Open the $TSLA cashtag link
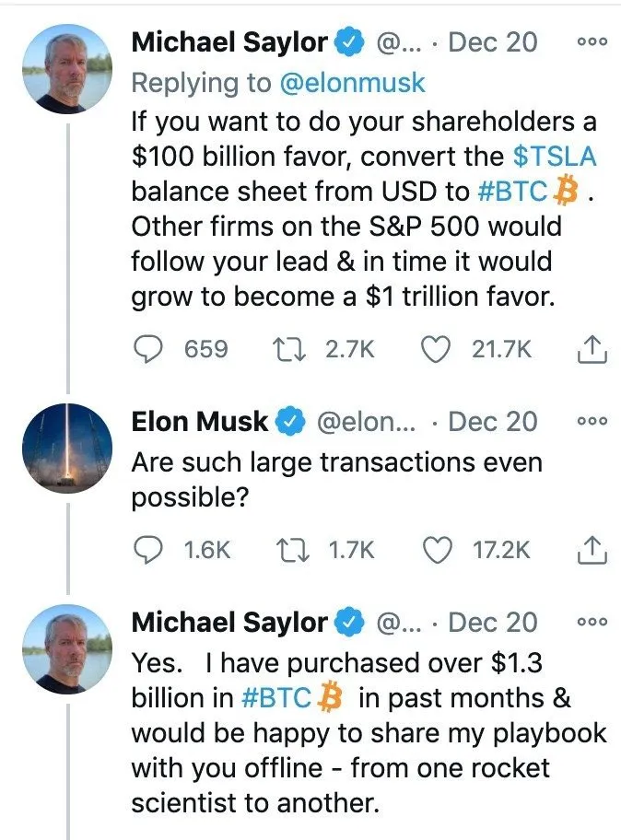Screen dimensions: 621x840 pyautogui.click(x=555, y=157)
